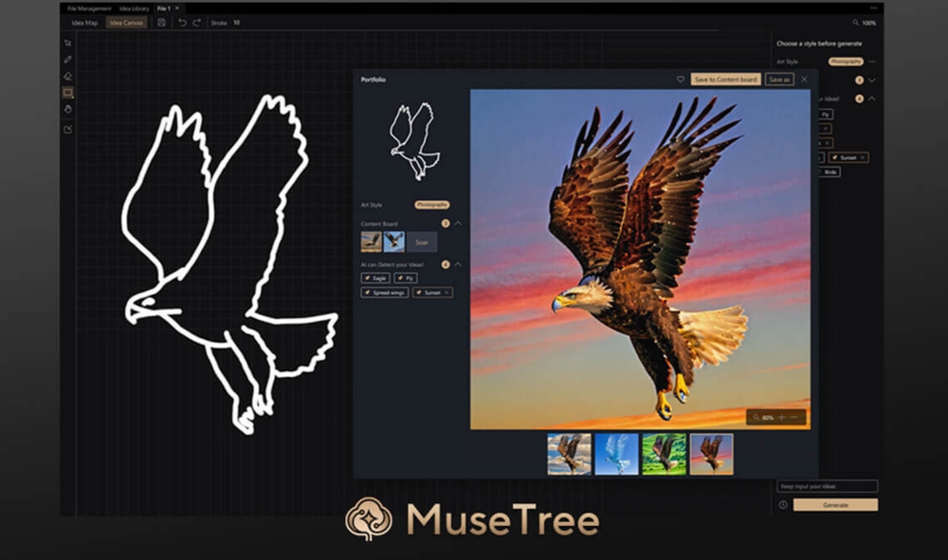The width and height of the screenshot is (948, 560).
Task: Toggle the Spread wings idea tag
Action: (385, 293)
